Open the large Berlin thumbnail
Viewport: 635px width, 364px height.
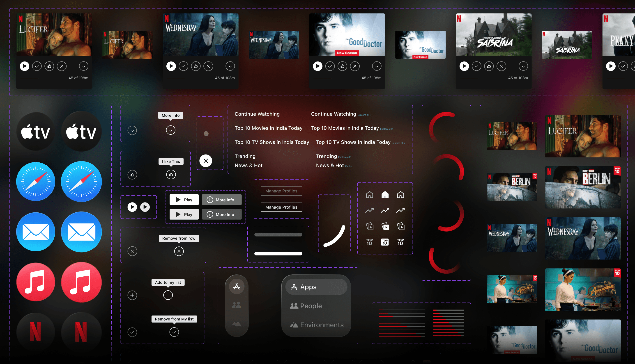pyautogui.click(x=583, y=187)
